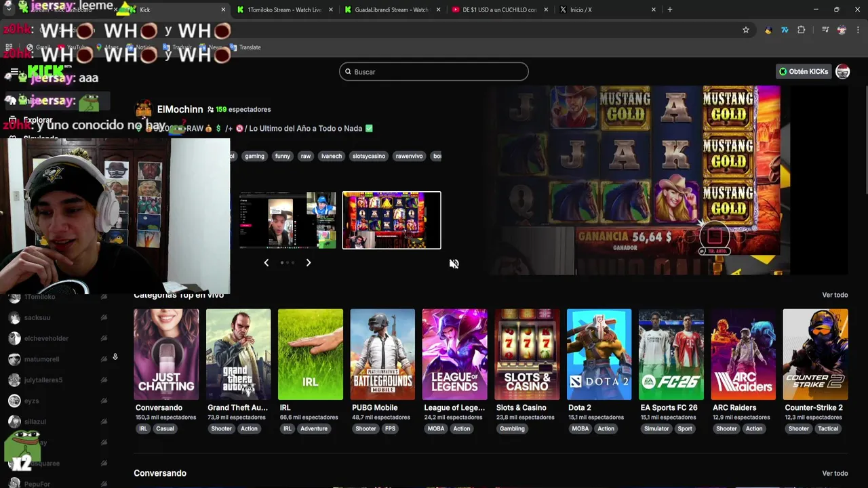Select the rawenvivo tag chip
The image size is (868, 488).
[410, 156]
